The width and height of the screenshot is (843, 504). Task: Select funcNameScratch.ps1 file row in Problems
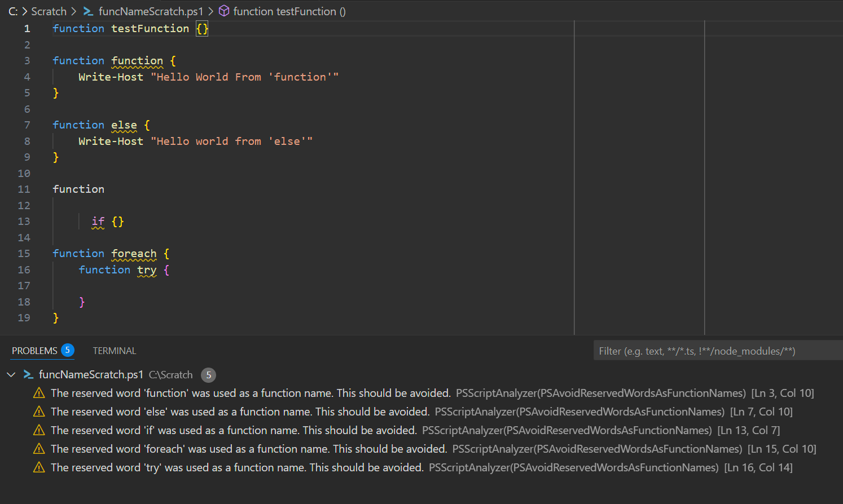pos(421,374)
